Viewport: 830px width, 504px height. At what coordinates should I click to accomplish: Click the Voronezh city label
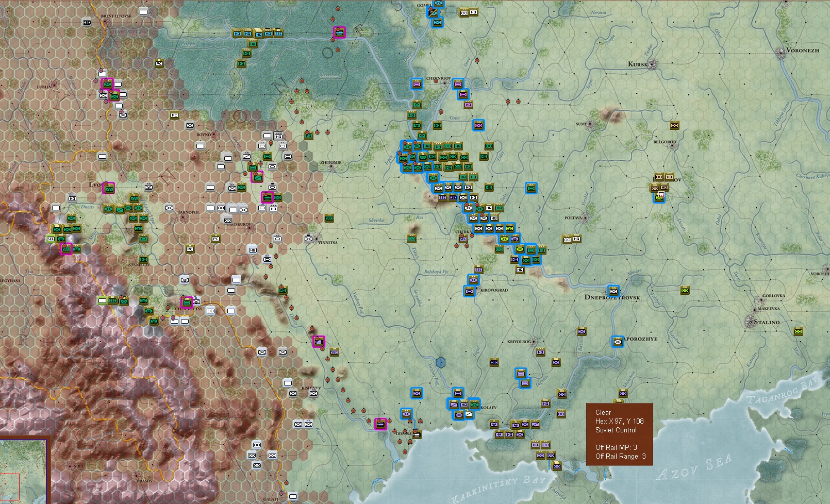(x=802, y=51)
